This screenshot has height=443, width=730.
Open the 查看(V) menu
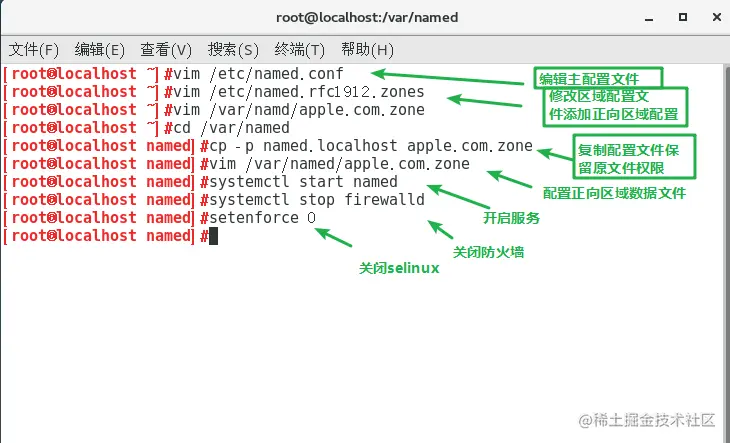point(166,49)
